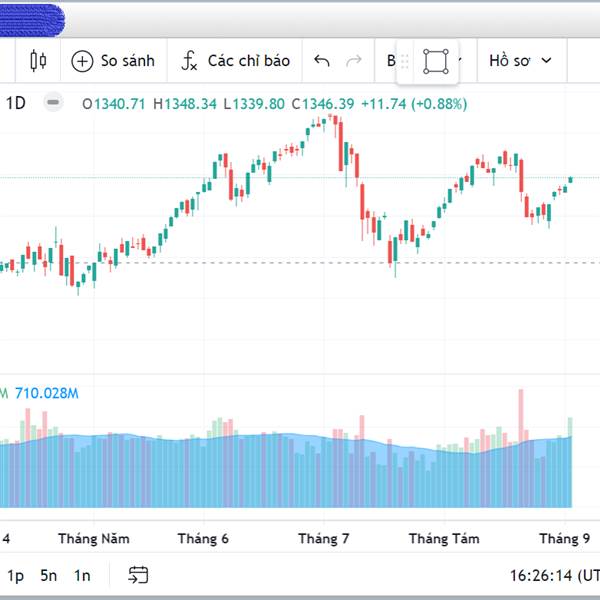The image size is (600, 600).
Task: Select the 1p time range
Action: (16, 576)
